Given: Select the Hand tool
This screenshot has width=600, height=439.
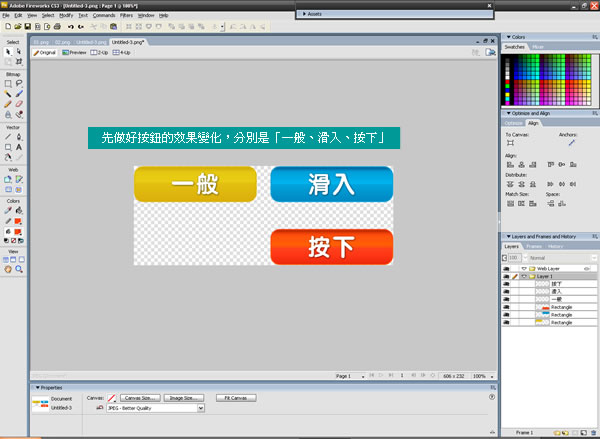Looking at the screenshot, I should coord(8,269).
